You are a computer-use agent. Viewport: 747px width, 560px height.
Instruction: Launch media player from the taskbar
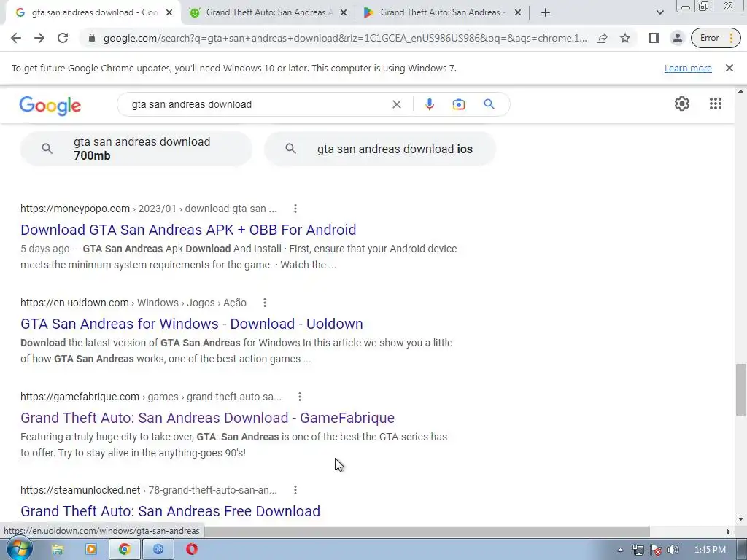tap(90, 550)
